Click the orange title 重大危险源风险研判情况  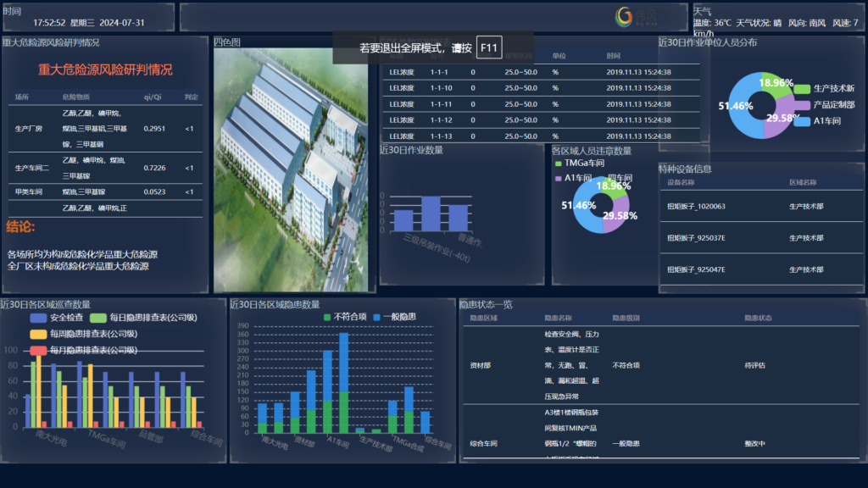coord(105,69)
